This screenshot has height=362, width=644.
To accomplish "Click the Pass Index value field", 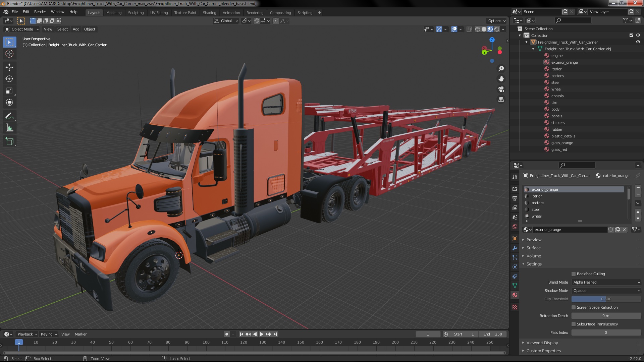I will click(606, 333).
